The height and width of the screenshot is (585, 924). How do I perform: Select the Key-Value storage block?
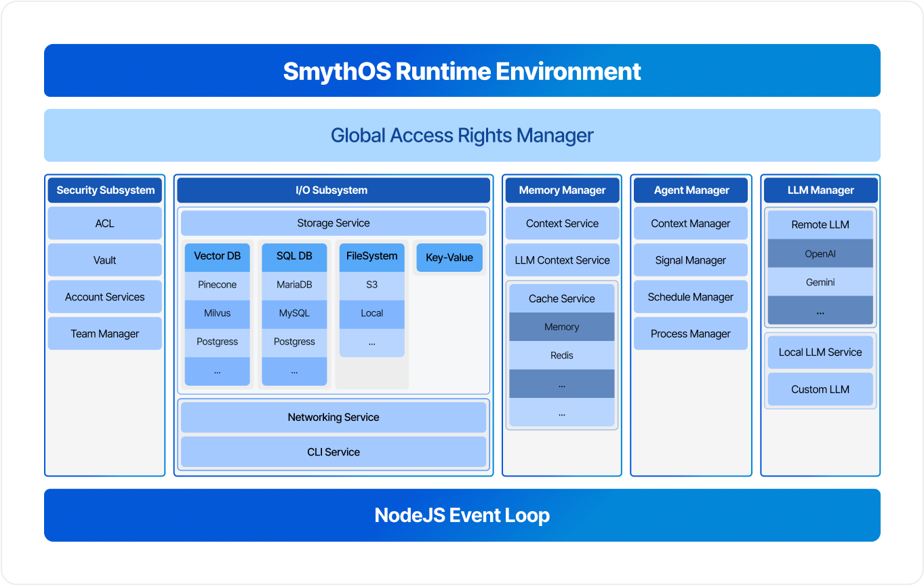point(449,258)
